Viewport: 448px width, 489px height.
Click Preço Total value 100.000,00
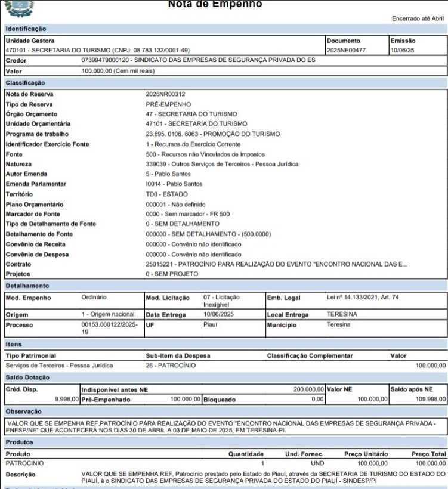click(431, 463)
